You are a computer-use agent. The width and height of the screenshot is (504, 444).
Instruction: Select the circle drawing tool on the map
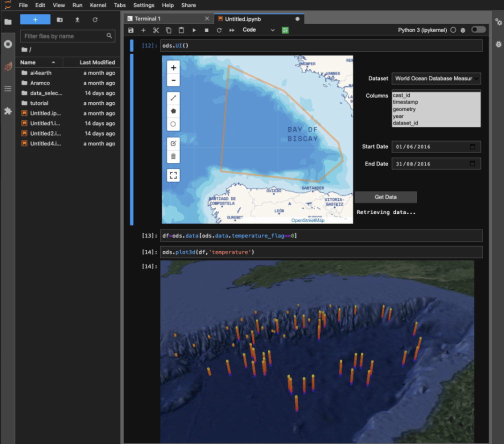[x=173, y=124]
